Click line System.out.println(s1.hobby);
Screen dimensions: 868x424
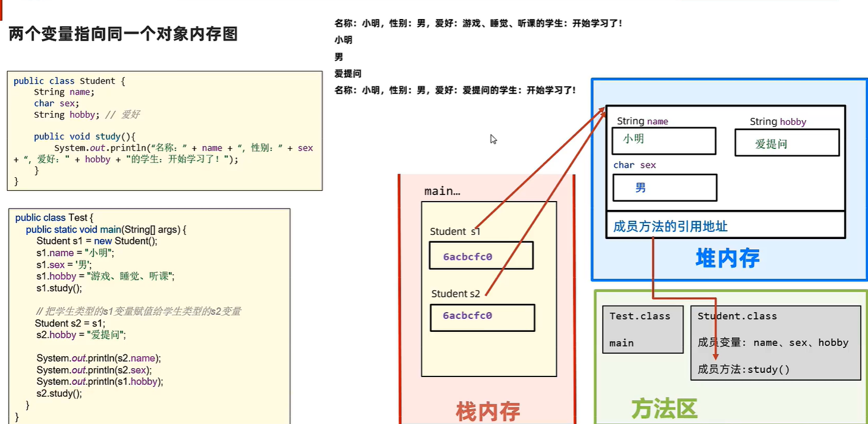click(x=100, y=382)
